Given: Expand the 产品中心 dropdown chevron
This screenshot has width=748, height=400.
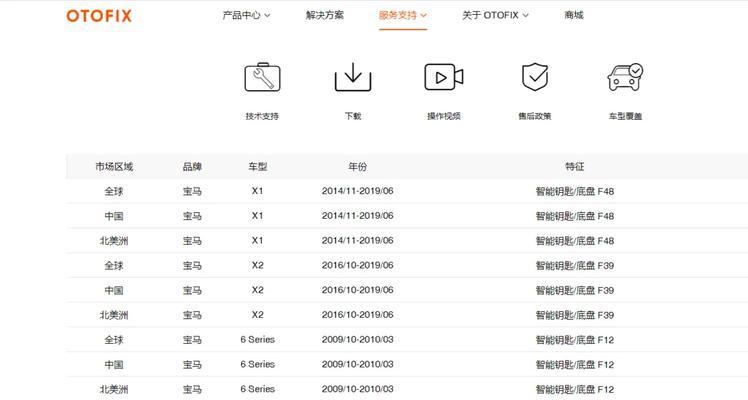Looking at the screenshot, I should click(267, 16).
